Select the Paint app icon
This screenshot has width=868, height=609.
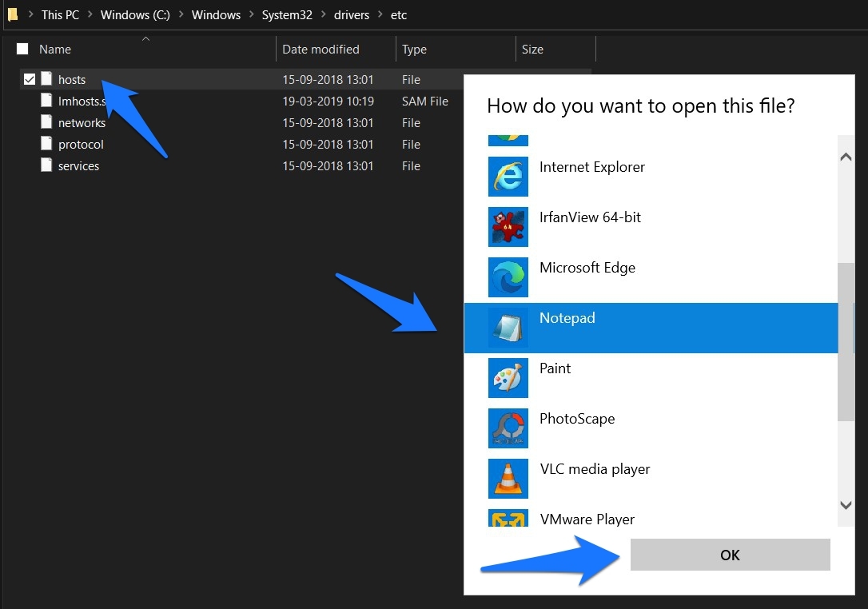pyautogui.click(x=508, y=378)
